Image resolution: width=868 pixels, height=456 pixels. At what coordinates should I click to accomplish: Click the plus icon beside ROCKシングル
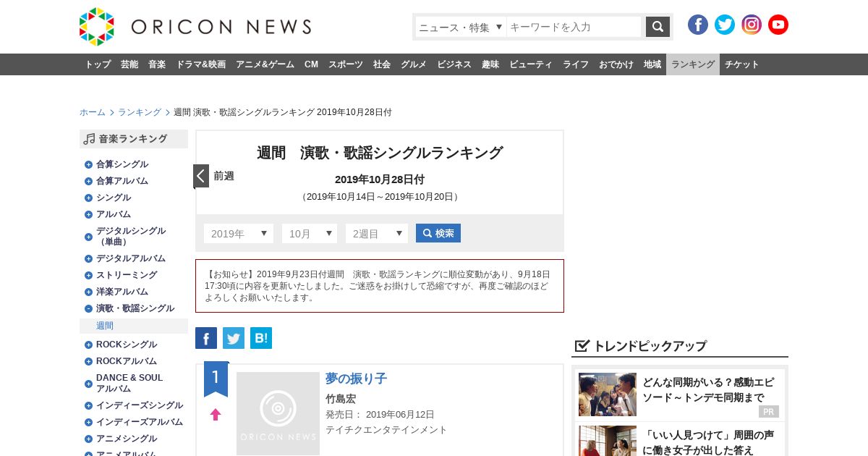coord(88,345)
